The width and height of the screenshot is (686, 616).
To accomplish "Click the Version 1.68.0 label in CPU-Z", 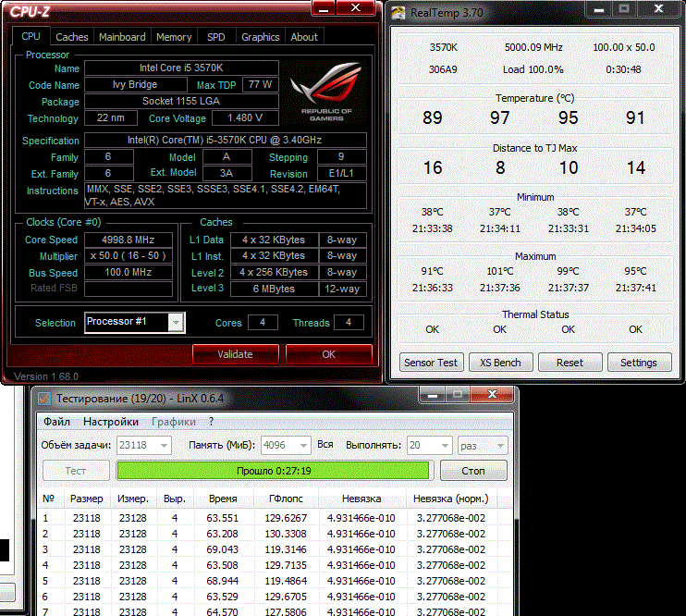I will (46, 376).
